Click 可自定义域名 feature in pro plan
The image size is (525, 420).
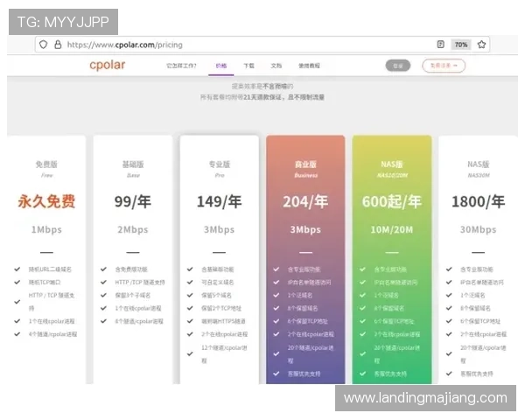click(x=218, y=283)
